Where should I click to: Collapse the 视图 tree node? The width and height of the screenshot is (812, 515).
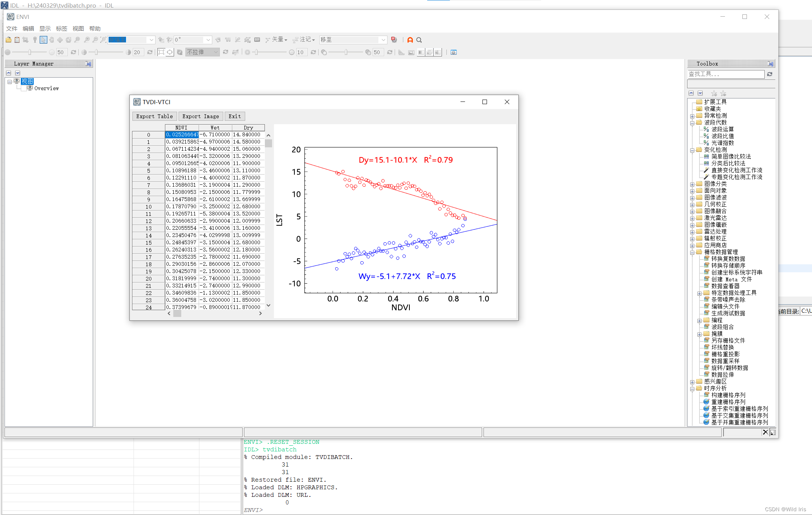pyautogui.click(x=9, y=82)
